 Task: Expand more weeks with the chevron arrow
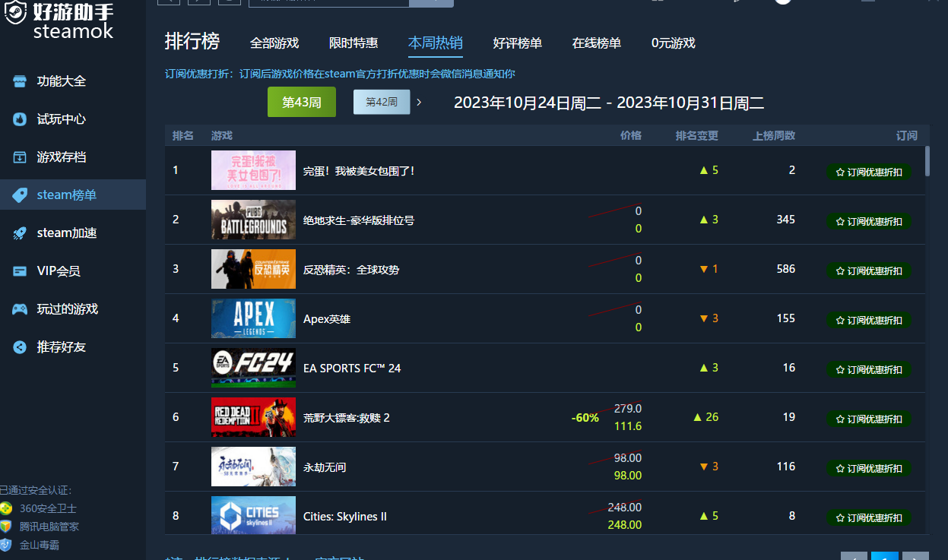[419, 101]
